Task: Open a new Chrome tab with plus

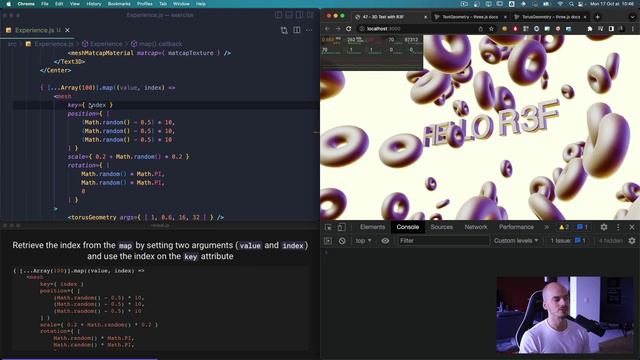Action: coord(597,17)
